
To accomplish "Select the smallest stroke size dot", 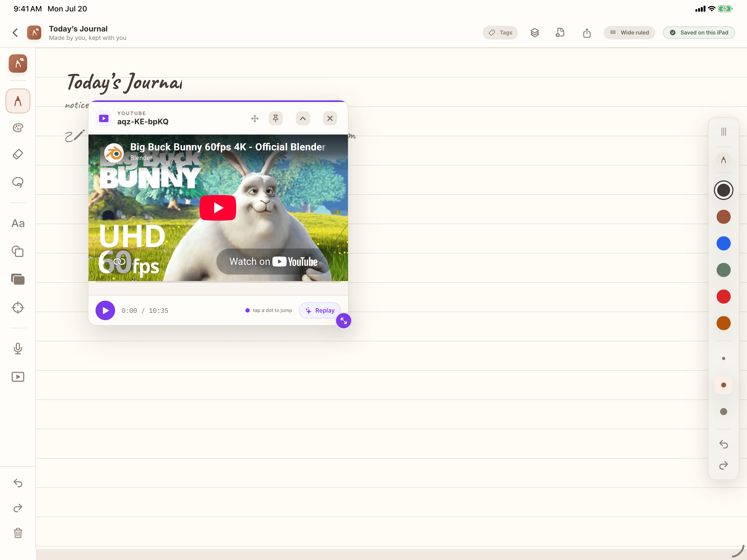I will point(723,358).
